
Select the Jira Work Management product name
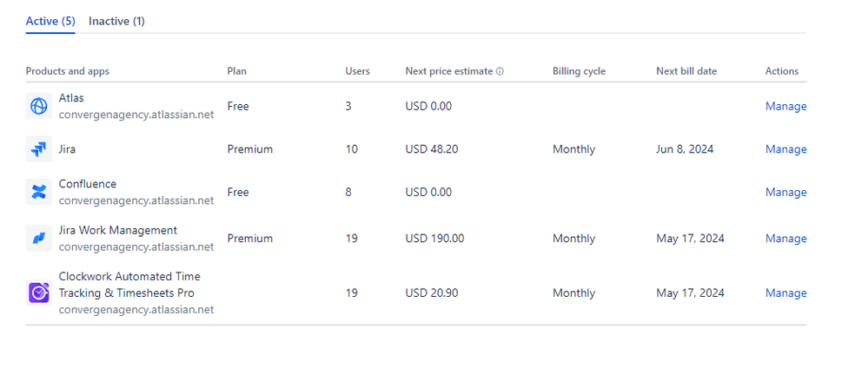pyautogui.click(x=117, y=230)
